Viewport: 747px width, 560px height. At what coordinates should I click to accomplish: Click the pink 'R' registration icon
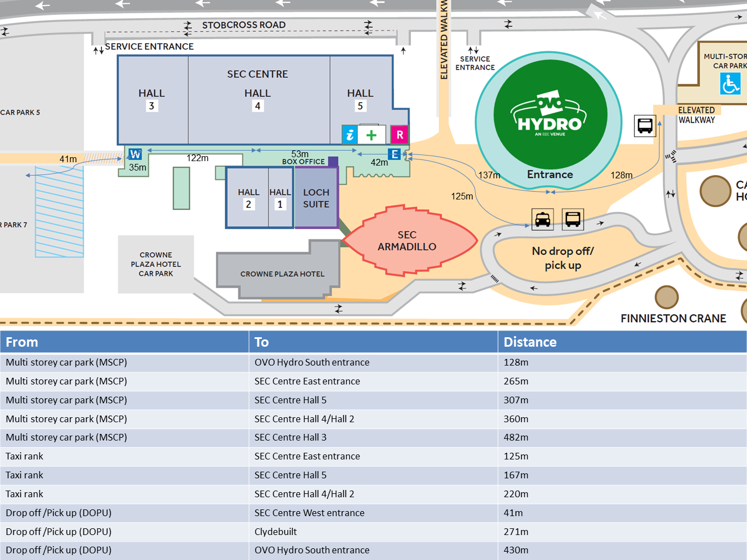pyautogui.click(x=400, y=134)
